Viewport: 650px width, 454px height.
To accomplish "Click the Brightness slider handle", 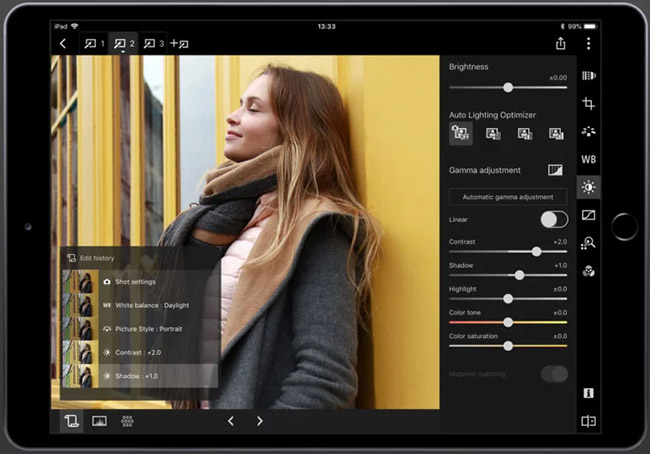I will coord(508,87).
